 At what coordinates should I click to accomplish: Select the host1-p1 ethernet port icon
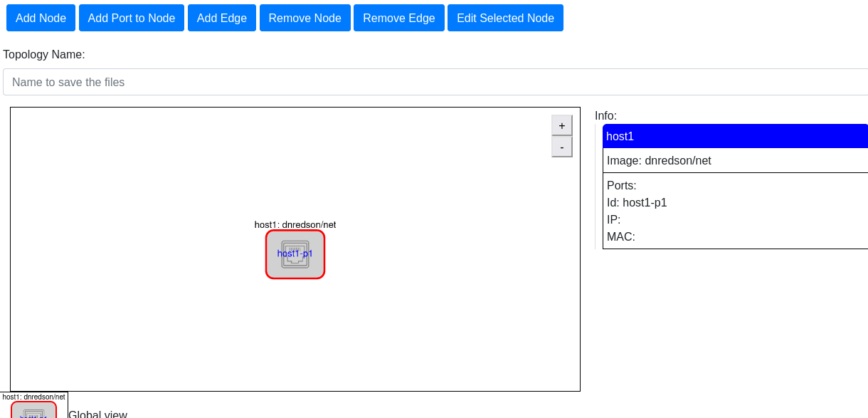(x=295, y=254)
